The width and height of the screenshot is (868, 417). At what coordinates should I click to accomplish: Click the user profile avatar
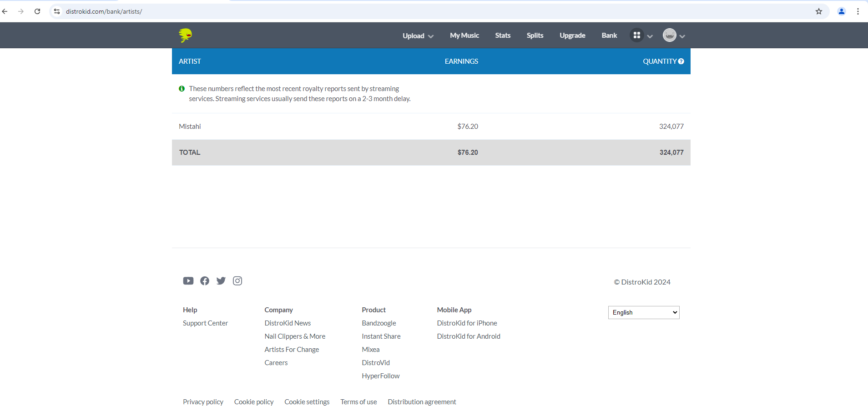click(669, 35)
